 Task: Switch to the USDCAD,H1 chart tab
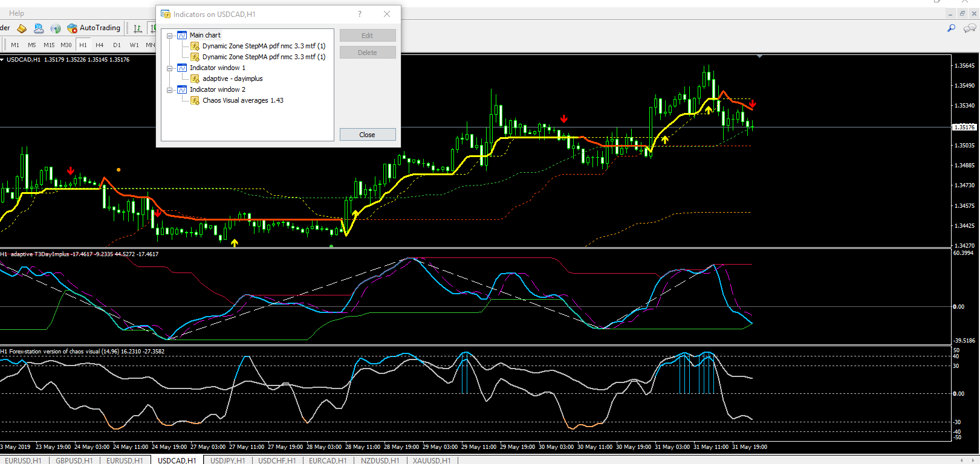pyautogui.click(x=177, y=460)
